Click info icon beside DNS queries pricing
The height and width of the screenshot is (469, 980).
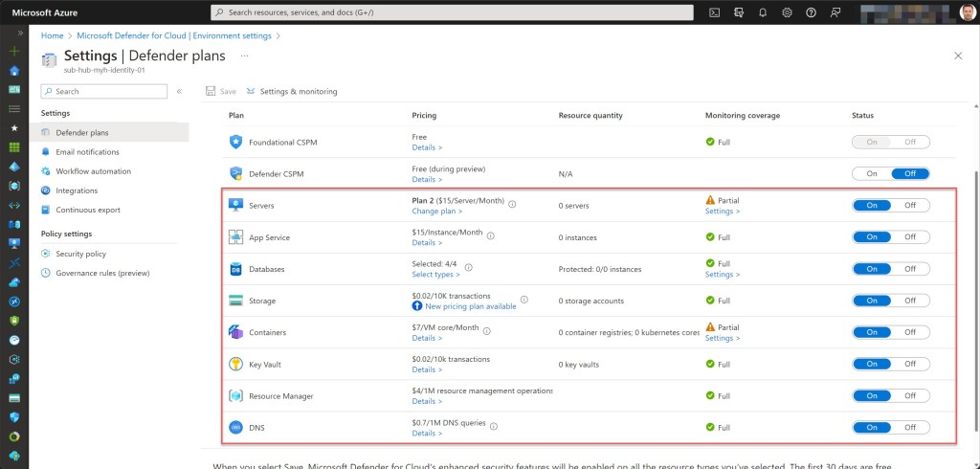pyautogui.click(x=494, y=423)
